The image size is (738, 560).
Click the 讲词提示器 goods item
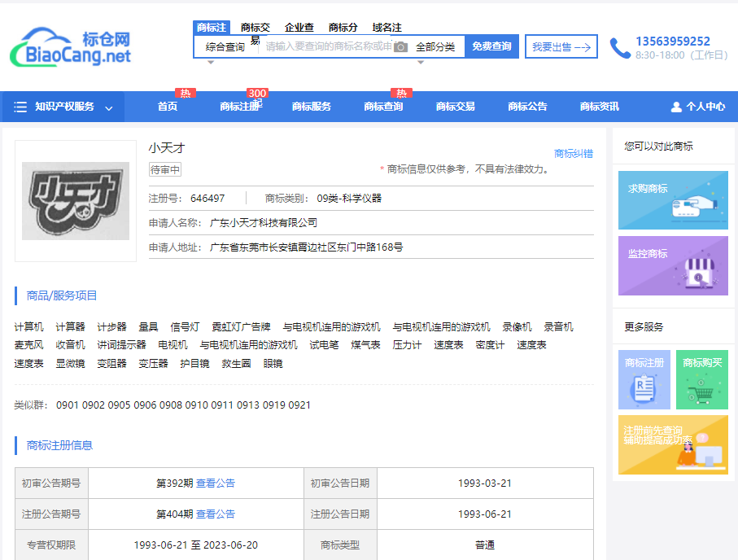click(121, 345)
